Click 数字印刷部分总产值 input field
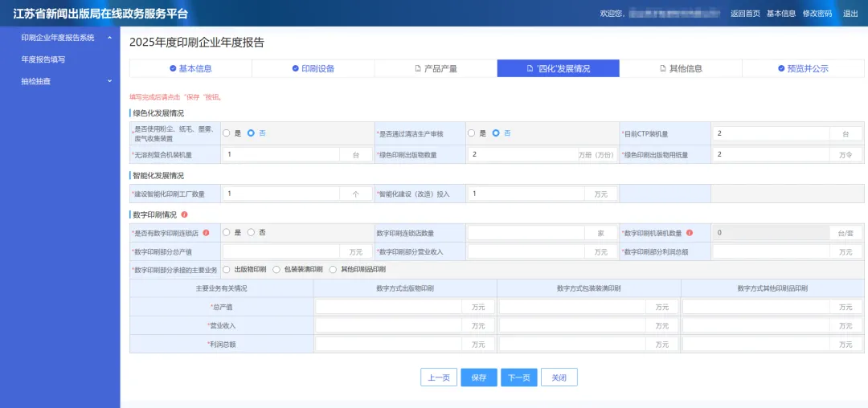Screen dimensions: 868x408 (281, 251)
